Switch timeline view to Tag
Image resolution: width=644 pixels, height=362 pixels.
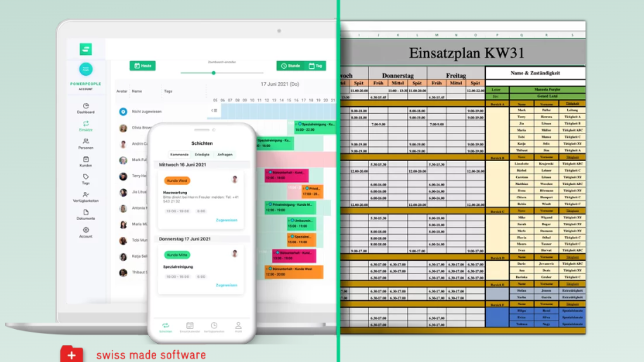(315, 66)
